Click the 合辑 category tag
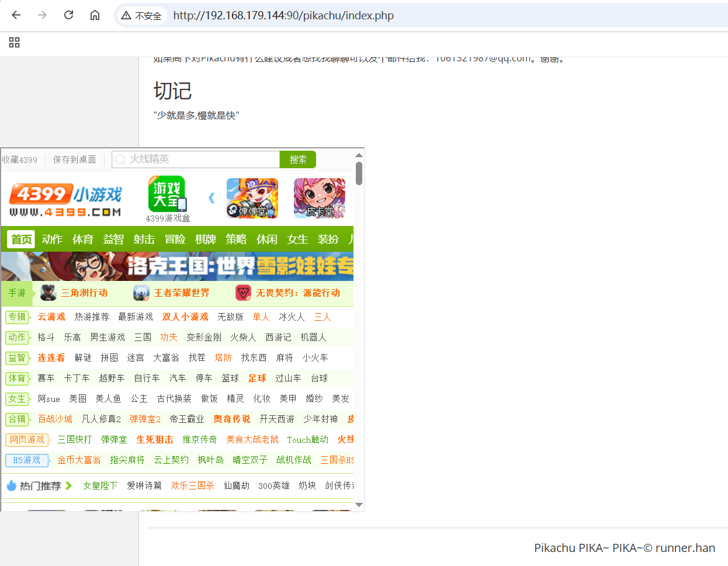Image resolution: width=728 pixels, height=566 pixels. coord(18,419)
